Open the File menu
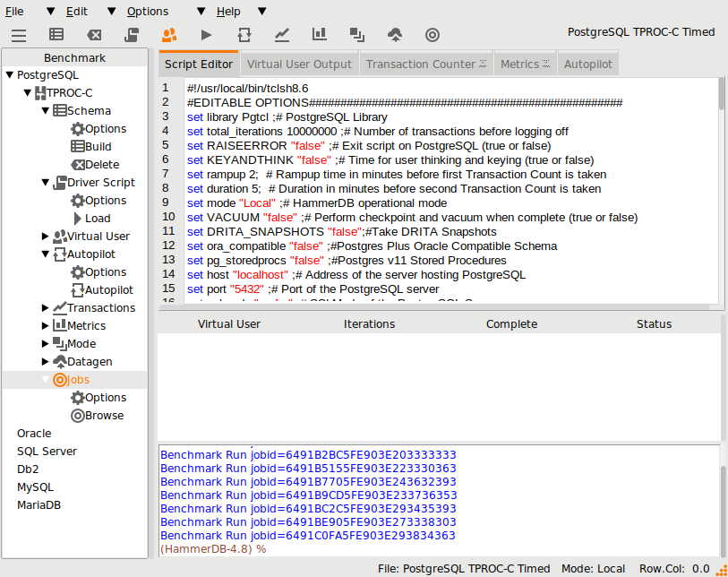728x577 pixels. tap(14, 12)
